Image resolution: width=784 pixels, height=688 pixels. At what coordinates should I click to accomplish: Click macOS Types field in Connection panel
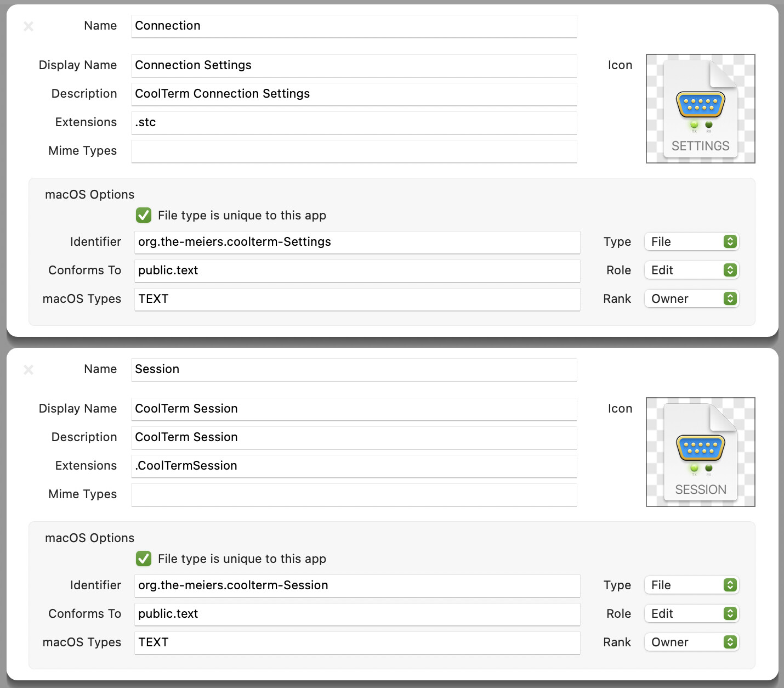tap(357, 299)
